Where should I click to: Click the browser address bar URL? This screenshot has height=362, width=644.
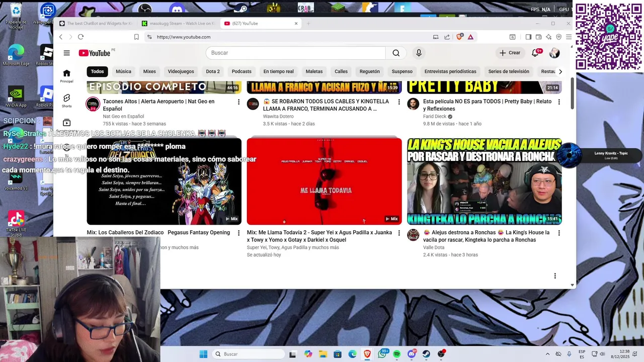coord(184,37)
